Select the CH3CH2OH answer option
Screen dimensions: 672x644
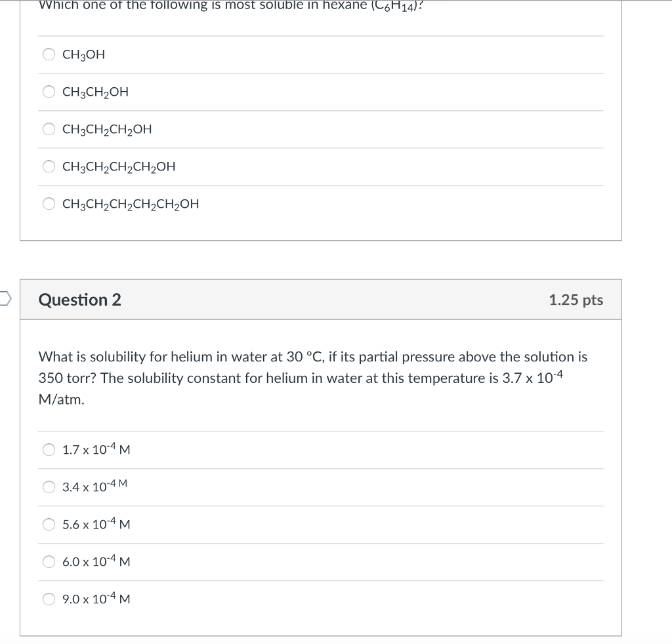(x=49, y=92)
